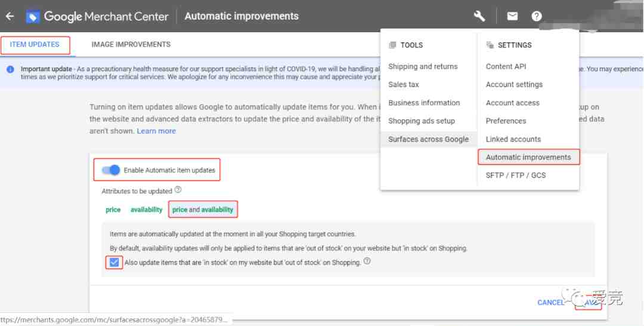Uncheck the also update in-stock items checkbox
This screenshot has width=644, height=326.
(x=114, y=262)
